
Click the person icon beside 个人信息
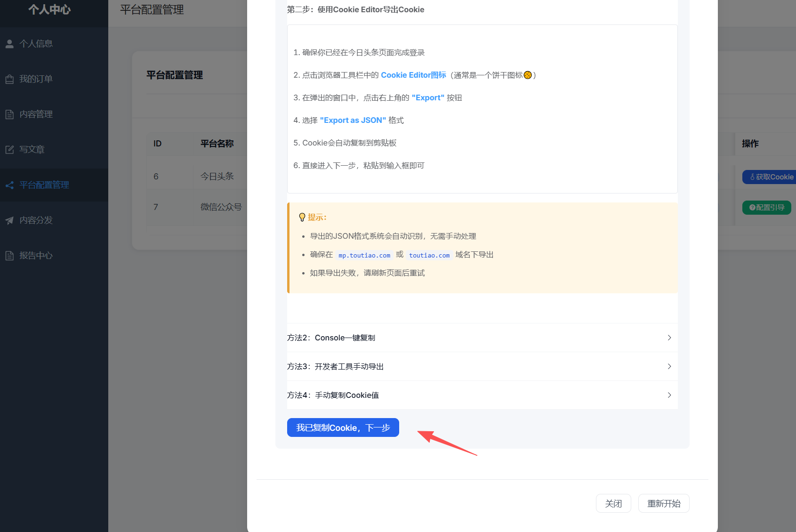click(x=9, y=44)
